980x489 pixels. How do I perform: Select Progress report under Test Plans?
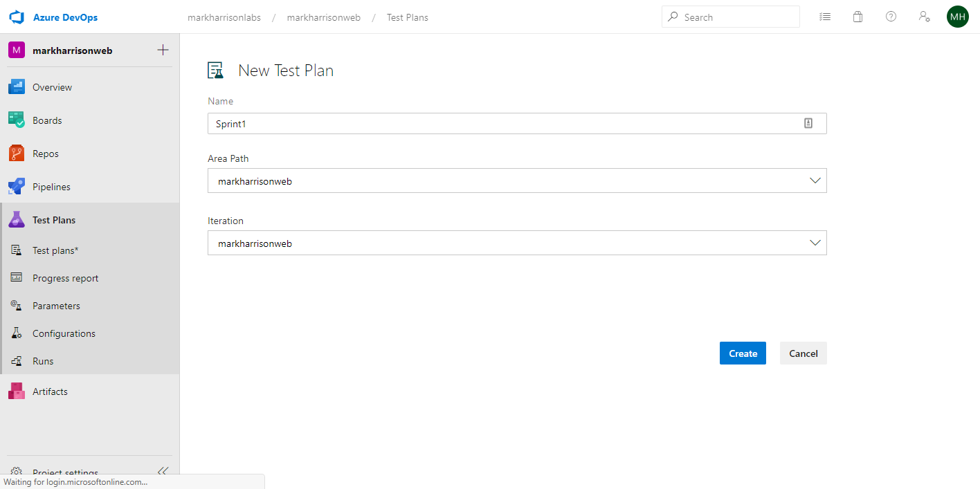(65, 278)
